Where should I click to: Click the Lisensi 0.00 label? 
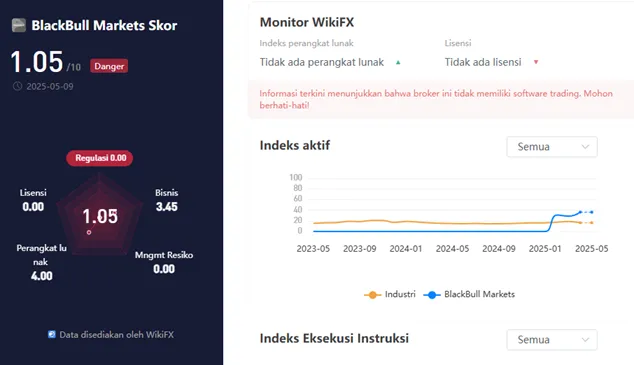point(33,200)
